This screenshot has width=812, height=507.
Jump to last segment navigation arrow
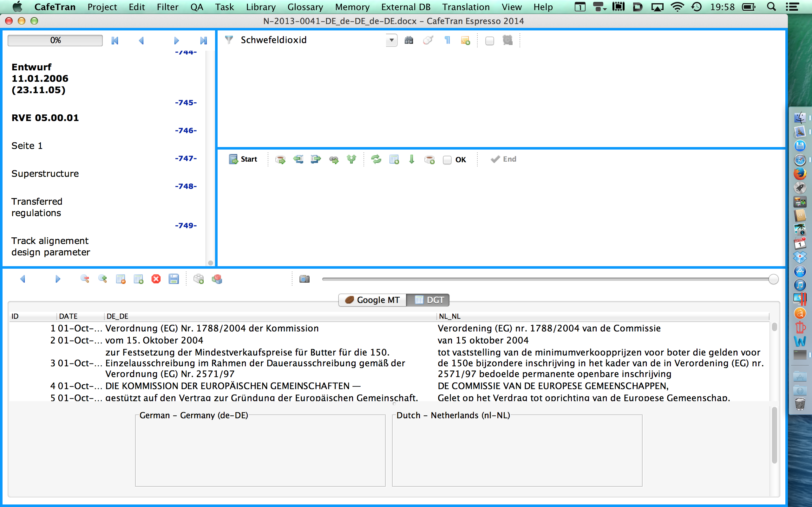click(203, 41)
